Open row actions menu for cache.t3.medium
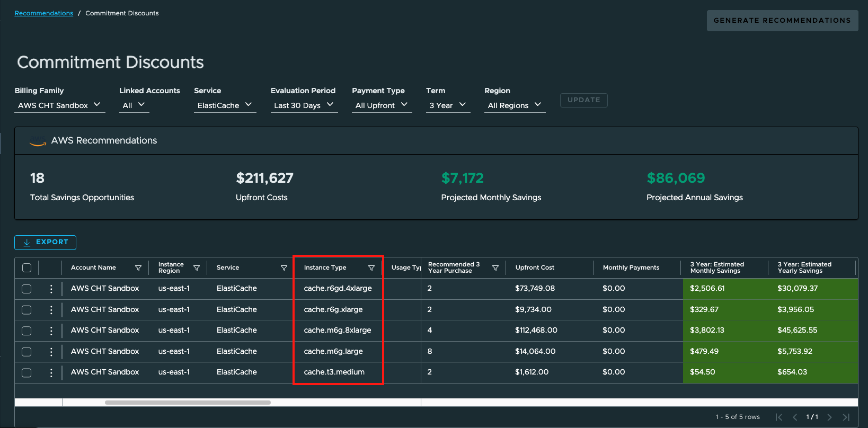 [x=51, y=372]
